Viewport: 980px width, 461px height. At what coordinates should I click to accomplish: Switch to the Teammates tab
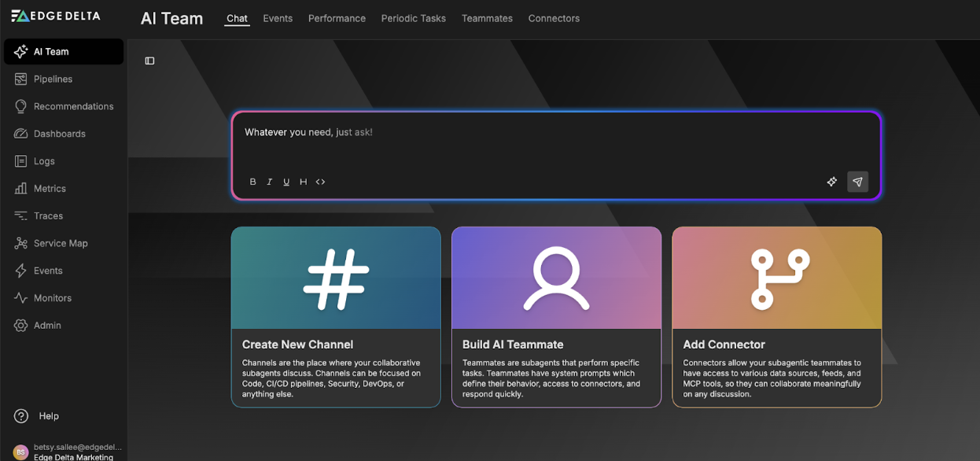tap(487, 18)
